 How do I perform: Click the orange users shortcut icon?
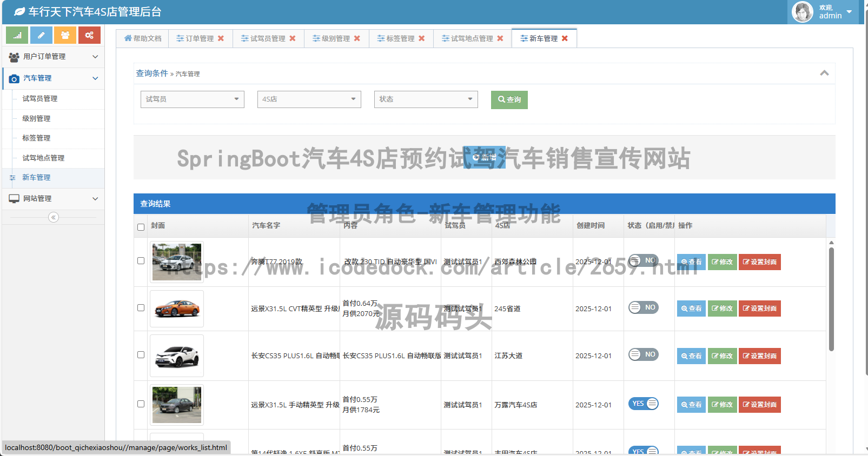tap(65, 35)
